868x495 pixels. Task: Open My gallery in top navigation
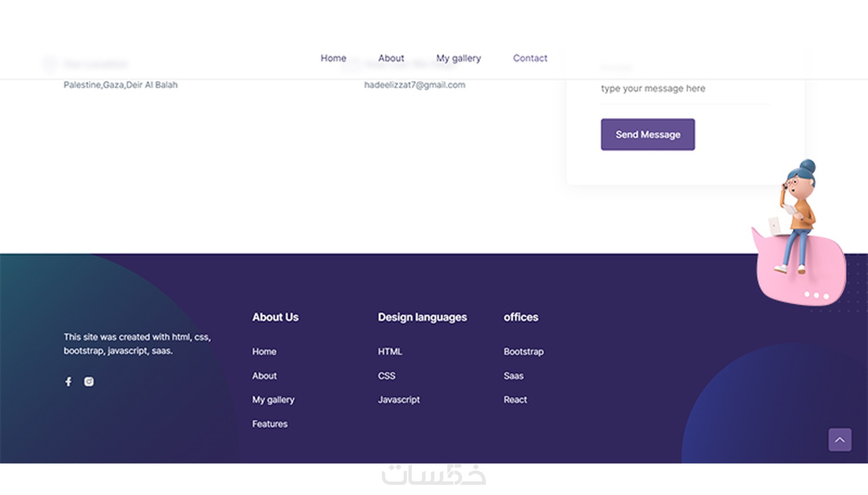[x=459, y=58]
